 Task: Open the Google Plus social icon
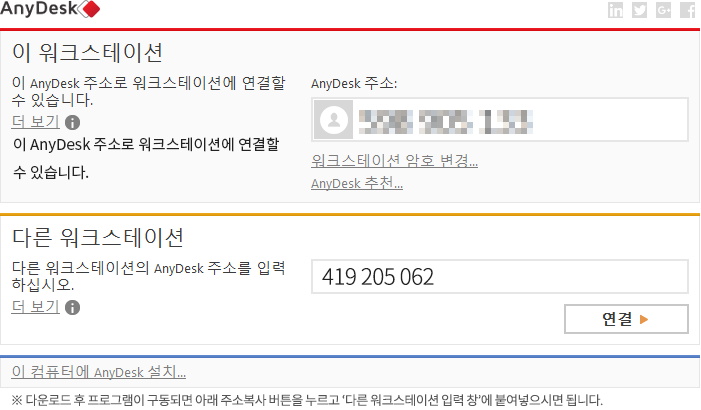(x=663, y=10)
